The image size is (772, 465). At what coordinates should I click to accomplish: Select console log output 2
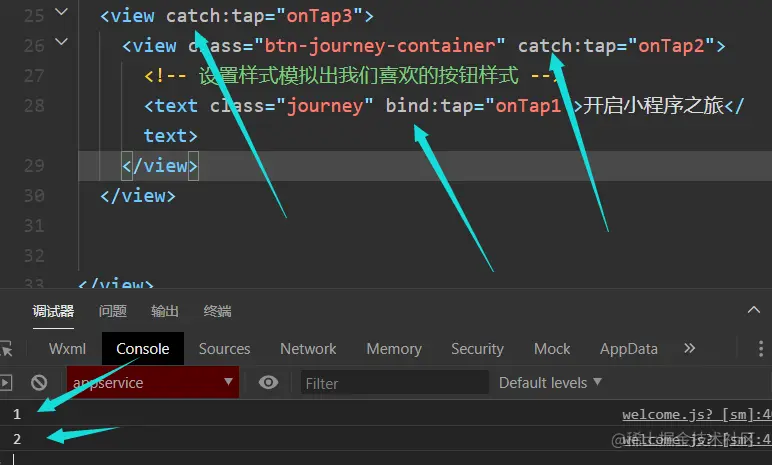click(17, 438)
